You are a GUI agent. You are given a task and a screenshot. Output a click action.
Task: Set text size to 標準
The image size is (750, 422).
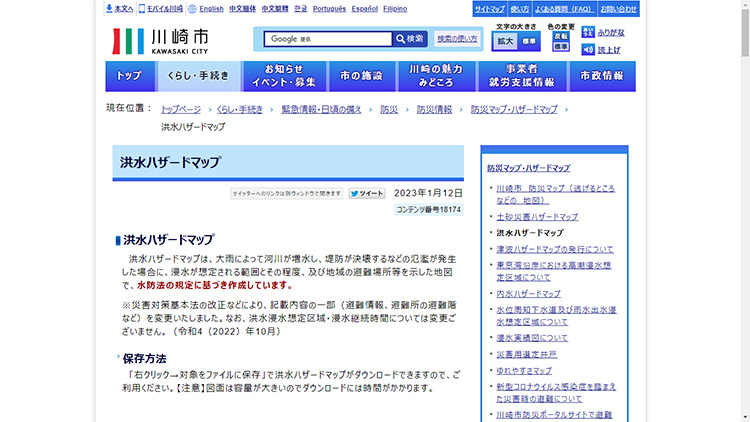pyautogui.click(x=528, y=41)
